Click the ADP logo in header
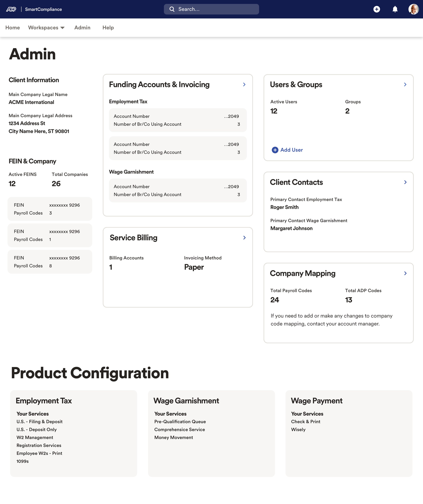The width and height of the screenshot is (423, 504). point(11,9)
